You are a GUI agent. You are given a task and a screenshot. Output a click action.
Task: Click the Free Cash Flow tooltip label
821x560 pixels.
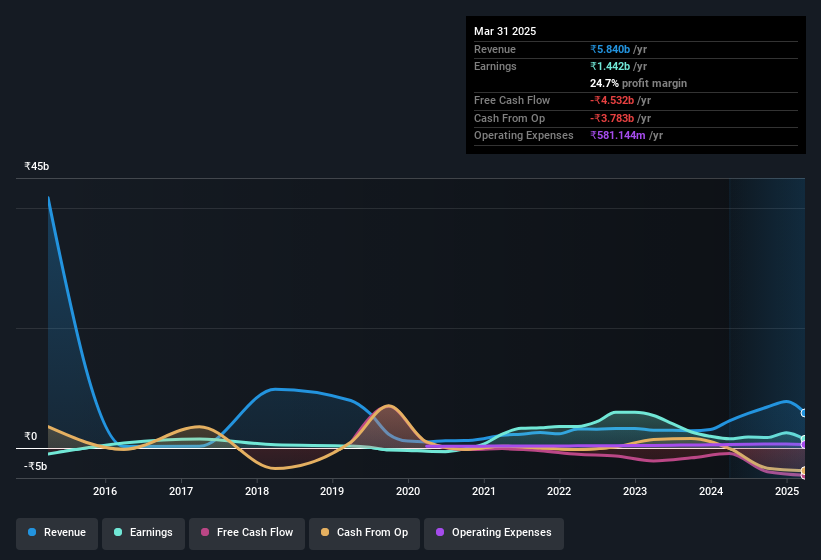click(512, 100)
